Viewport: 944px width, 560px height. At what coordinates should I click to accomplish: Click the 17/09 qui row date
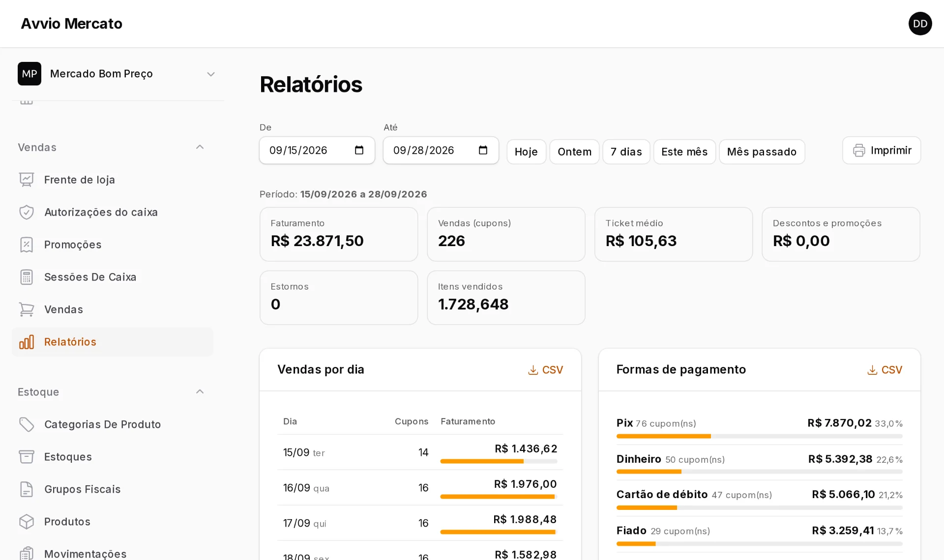click(x=305, y=523)
